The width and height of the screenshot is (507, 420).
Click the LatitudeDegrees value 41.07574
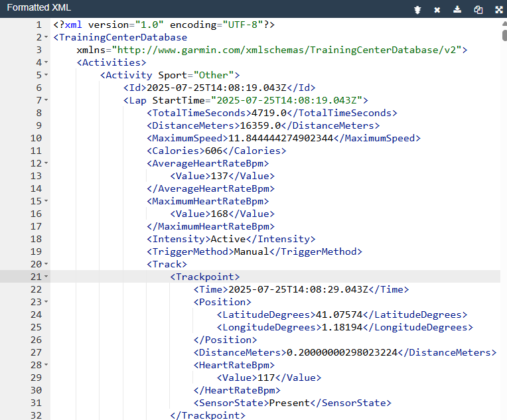(339, 315)
